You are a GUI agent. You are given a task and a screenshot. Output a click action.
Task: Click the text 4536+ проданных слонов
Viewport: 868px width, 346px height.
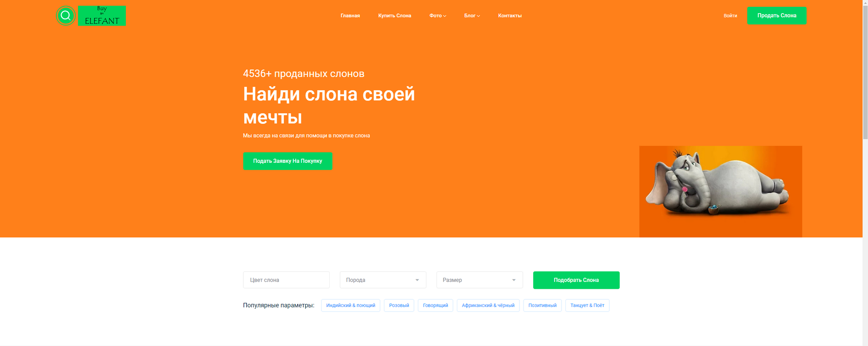pyautogui.click(x=303, y=74)
